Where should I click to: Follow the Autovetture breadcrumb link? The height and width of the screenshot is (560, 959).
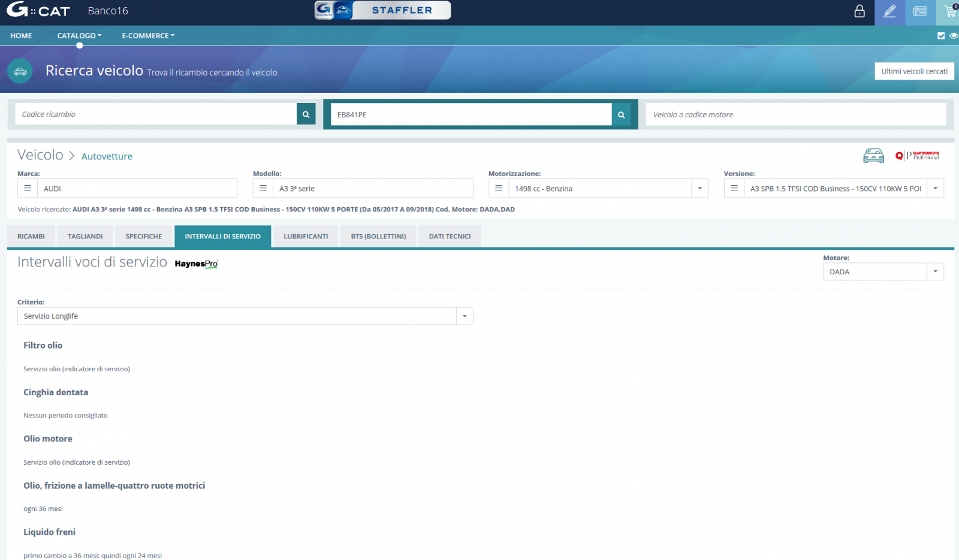point(107,156)
